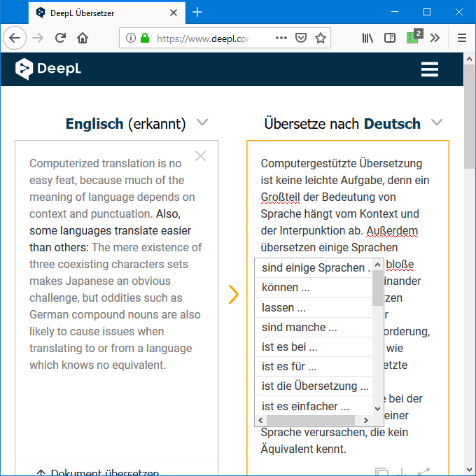This screenshot has width=476, height=476.
Task: Expand the target language dropdown Deutsch
Action: 437,122
